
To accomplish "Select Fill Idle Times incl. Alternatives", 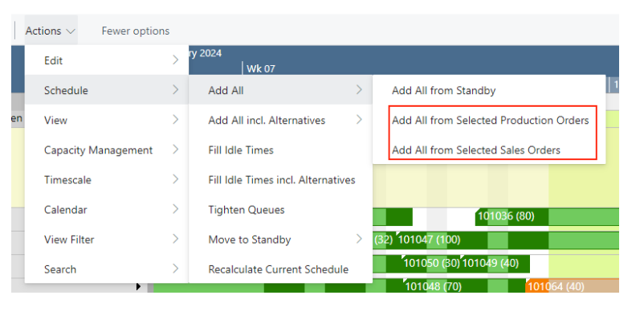I will coord(281,180).
